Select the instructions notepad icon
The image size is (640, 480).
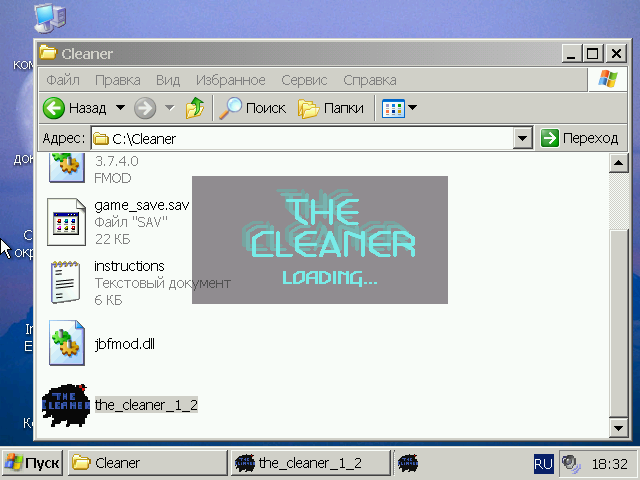pyautogui.click(x=65, y=282)
